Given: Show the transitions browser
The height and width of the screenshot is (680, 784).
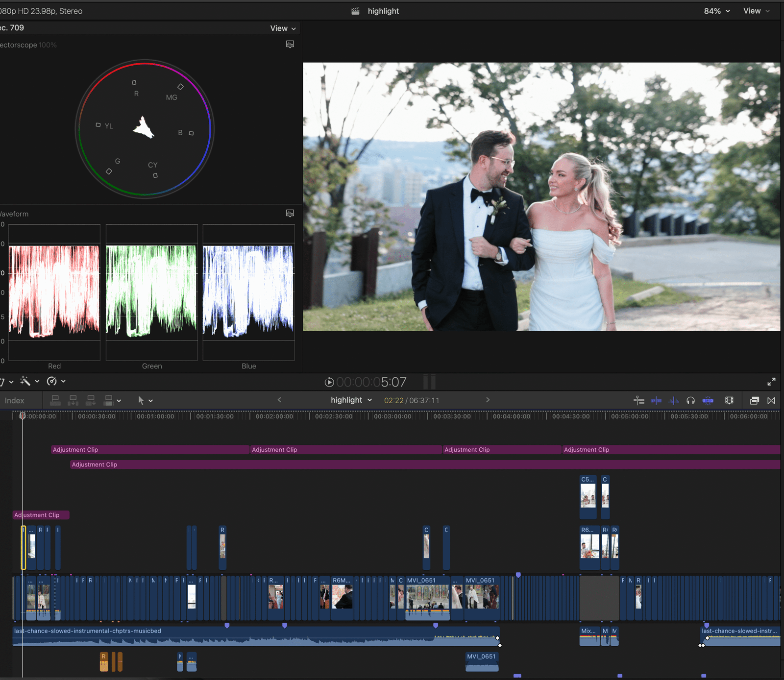Looking at the screenshot, I should [771, 401].
